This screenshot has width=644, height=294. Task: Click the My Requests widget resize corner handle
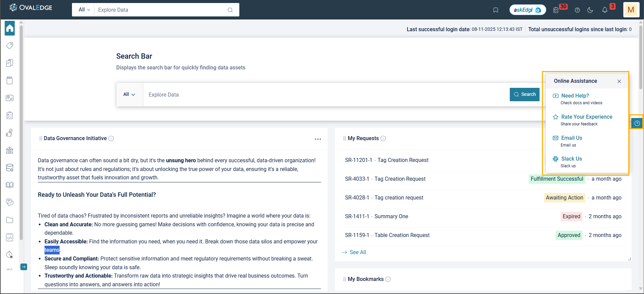point(629,258)
